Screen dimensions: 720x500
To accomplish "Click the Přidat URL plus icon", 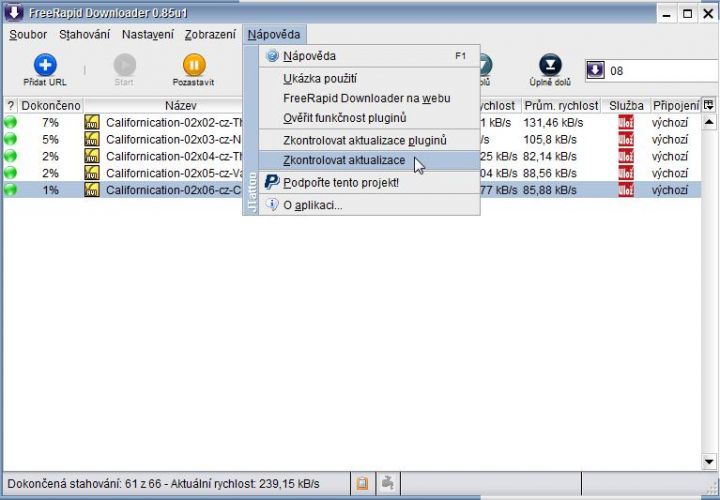I will [x=45, y=65].
